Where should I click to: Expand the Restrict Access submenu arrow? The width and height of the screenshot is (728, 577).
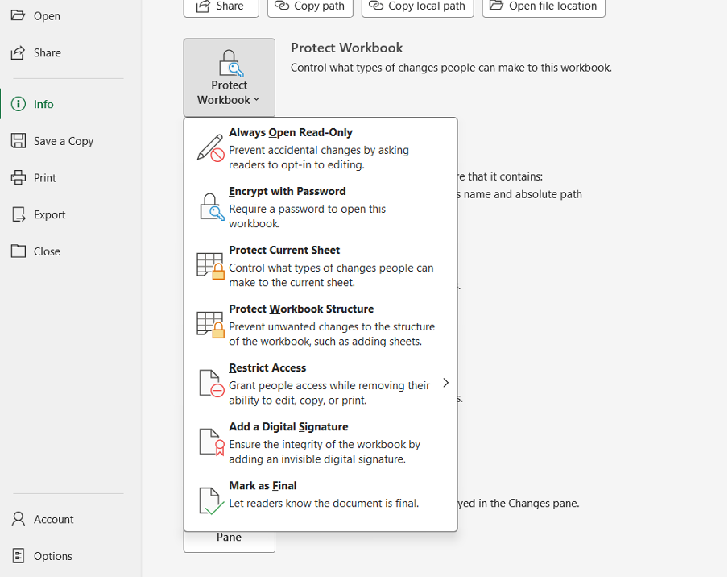pyautogui.click(x=445, y=383)
